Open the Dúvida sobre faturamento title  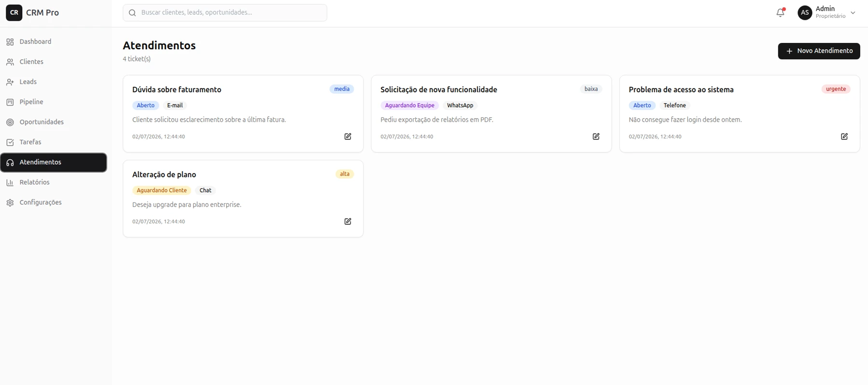(x=176, y=90)
